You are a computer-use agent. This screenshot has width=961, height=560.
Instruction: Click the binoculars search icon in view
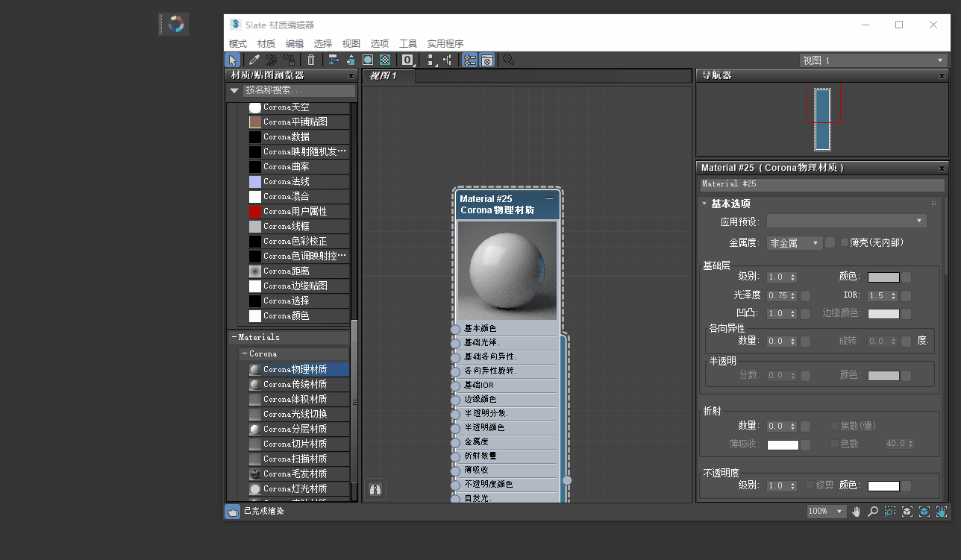tap(375, 490)
